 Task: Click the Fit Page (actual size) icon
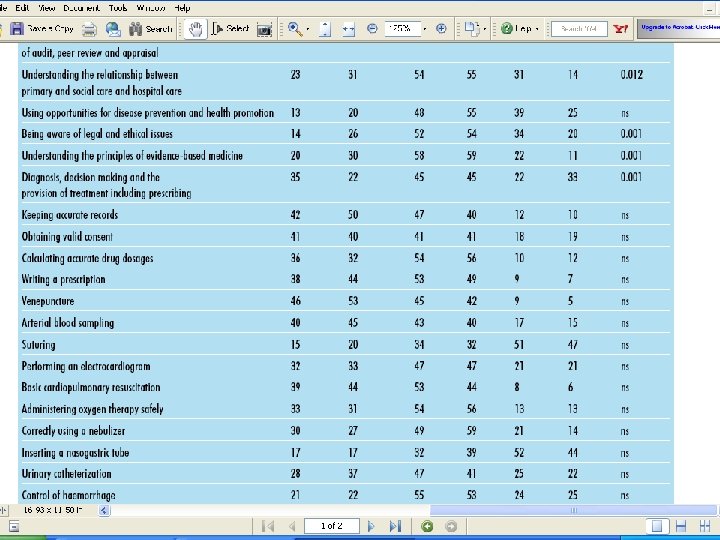pos(325,29)
